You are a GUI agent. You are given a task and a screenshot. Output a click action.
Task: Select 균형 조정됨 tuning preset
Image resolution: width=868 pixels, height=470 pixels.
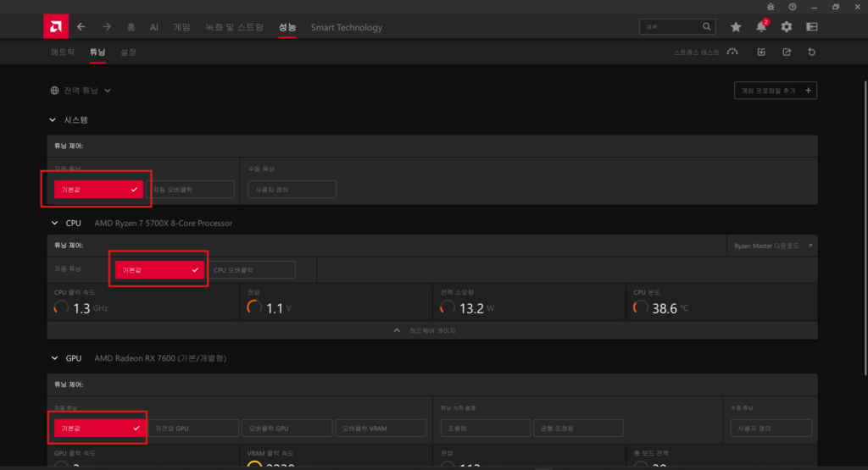(x=578, y=428)
